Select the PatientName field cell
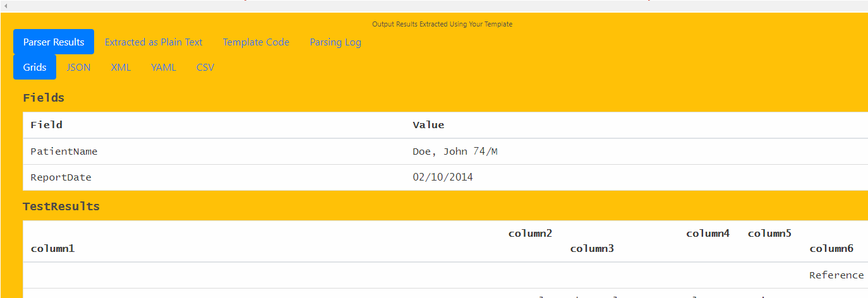The image size is (868, 298). point(64,152)
